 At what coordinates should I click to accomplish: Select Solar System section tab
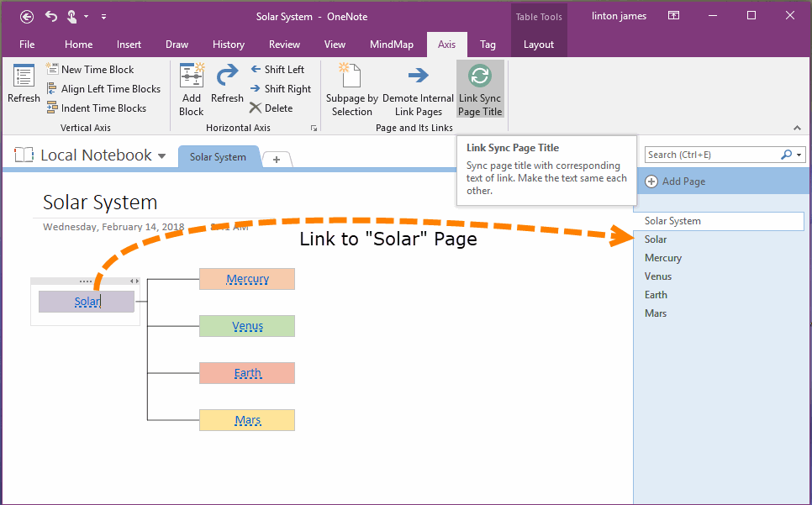click(218, 157)
